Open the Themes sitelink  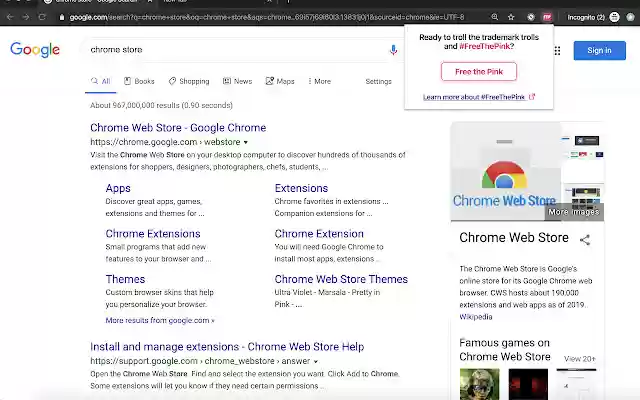pos(125,279)
